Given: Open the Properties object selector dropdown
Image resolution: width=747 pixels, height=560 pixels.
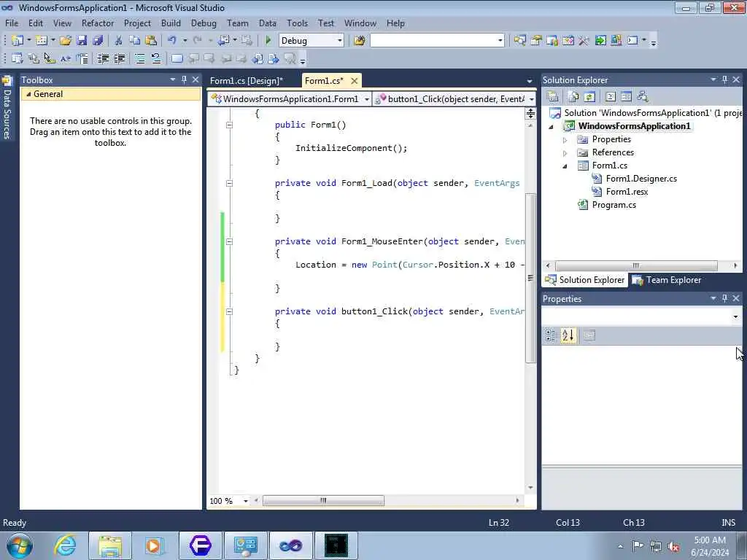Looking at the screenshot, I should coord(735,316).
